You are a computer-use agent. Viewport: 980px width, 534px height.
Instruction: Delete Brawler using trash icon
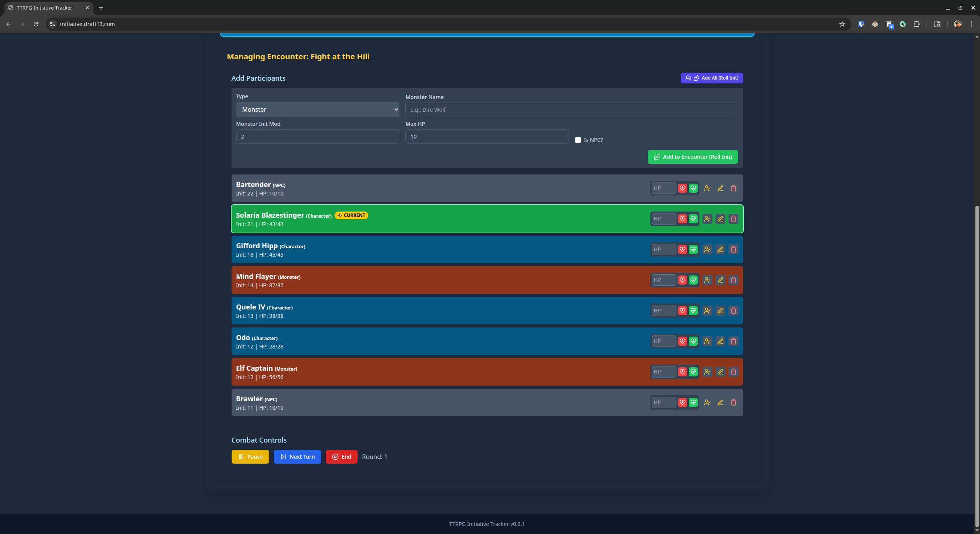click(x=733, y=402)
